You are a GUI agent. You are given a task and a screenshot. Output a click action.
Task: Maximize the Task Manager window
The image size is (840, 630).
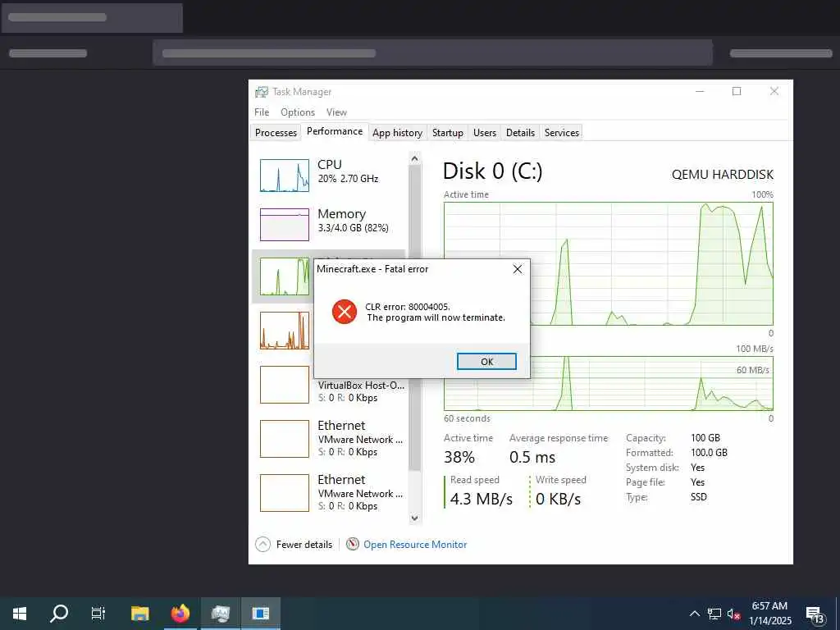737,92
